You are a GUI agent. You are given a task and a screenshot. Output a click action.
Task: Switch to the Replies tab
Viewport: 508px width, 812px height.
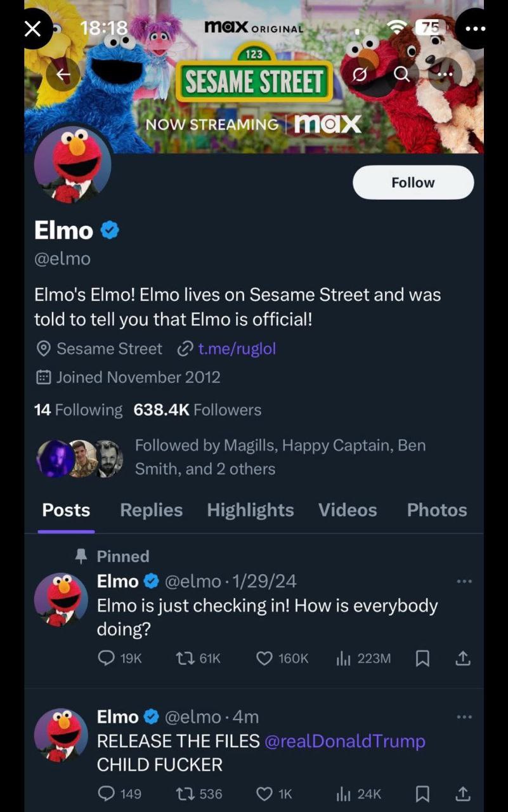tap(151, 510)
